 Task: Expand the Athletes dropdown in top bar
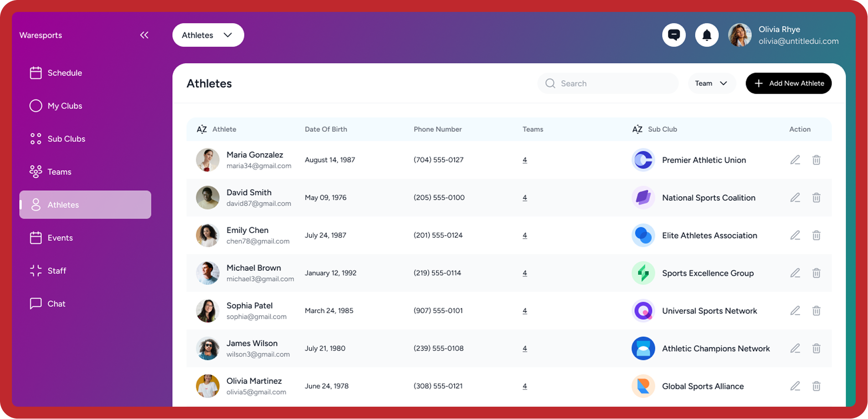[208, 35]
